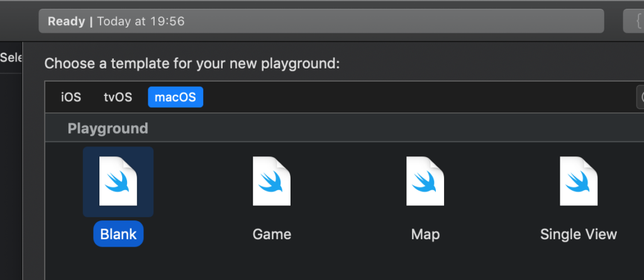Click the Map template label
Screen dimensions: 644x280
[425, 234]
